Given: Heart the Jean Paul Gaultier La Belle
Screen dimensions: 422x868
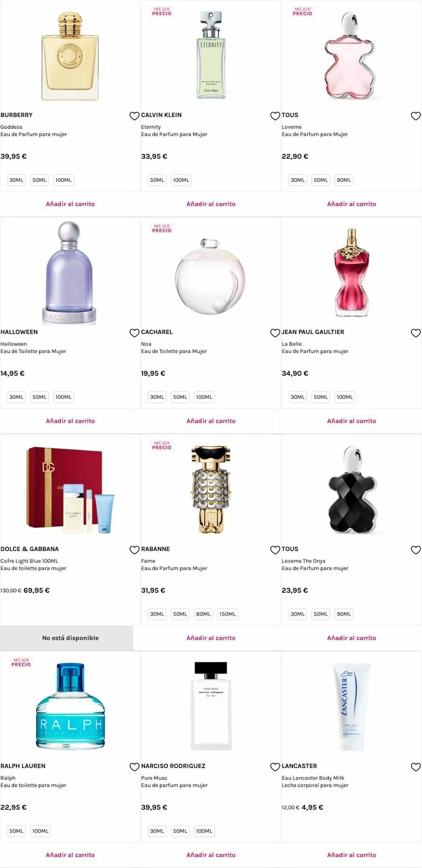Looking at the screenshot, I should pyautogui.click(x=416, y=333).
